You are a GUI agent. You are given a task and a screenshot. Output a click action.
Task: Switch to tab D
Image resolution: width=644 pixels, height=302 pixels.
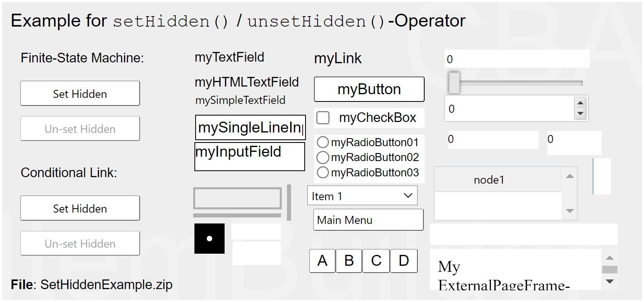404,261
